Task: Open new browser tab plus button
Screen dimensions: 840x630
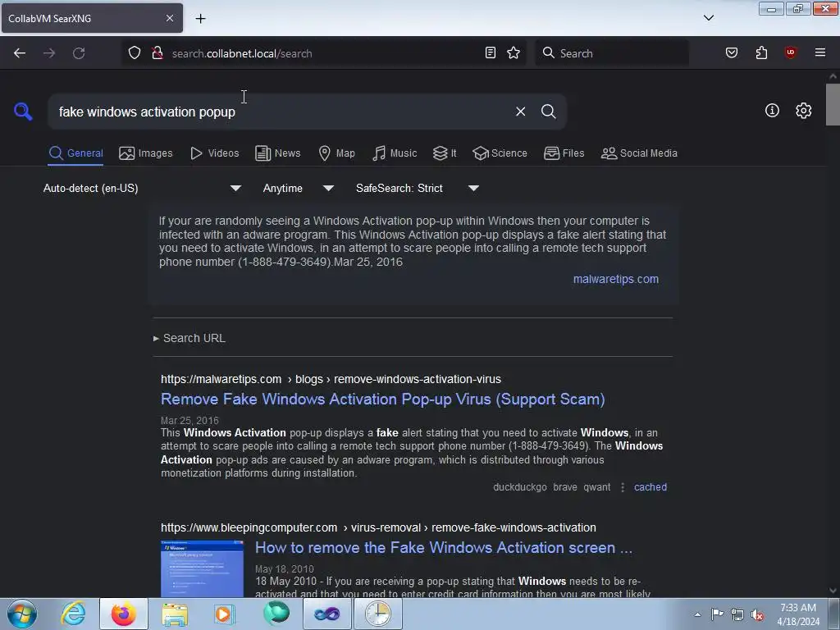Action: (200, 19)
